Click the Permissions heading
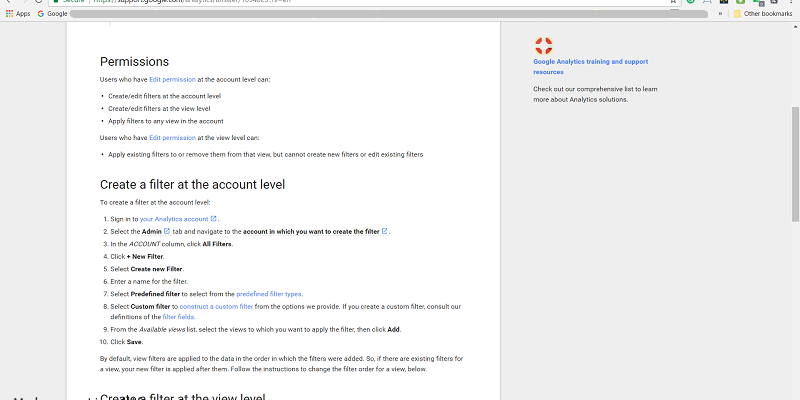The image size is (800, 400). pyautogui.click(x=134, y=62)
